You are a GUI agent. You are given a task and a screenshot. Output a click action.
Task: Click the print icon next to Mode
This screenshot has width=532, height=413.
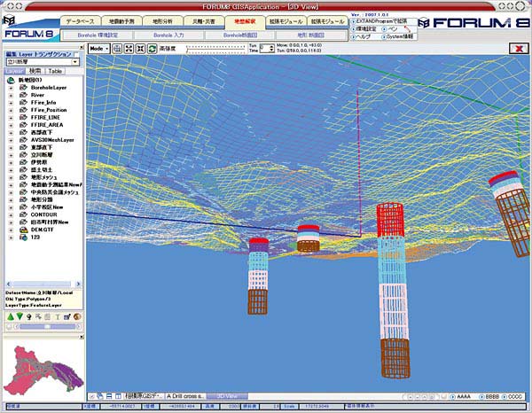(117, 49)
